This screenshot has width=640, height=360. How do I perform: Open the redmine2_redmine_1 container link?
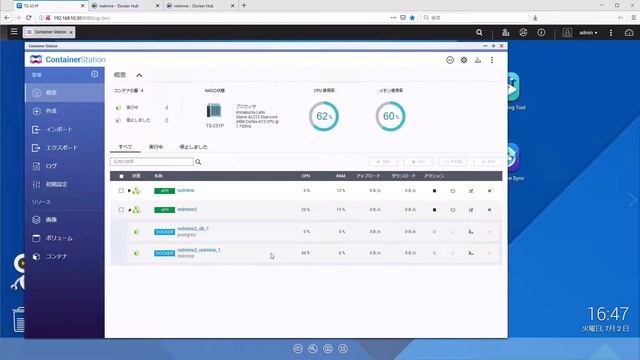pyautogui.click(x=199, y=250)
